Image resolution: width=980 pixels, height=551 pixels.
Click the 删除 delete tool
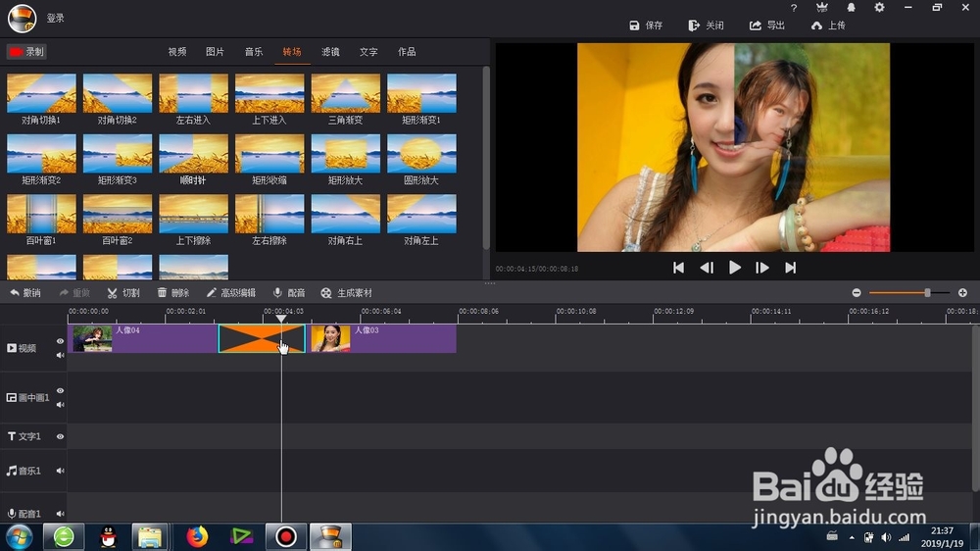(x=173, y=293)
